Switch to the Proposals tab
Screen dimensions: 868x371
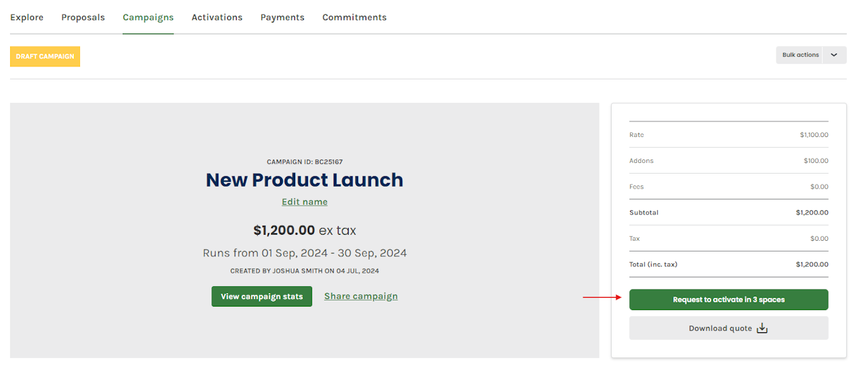click(83, 18)
